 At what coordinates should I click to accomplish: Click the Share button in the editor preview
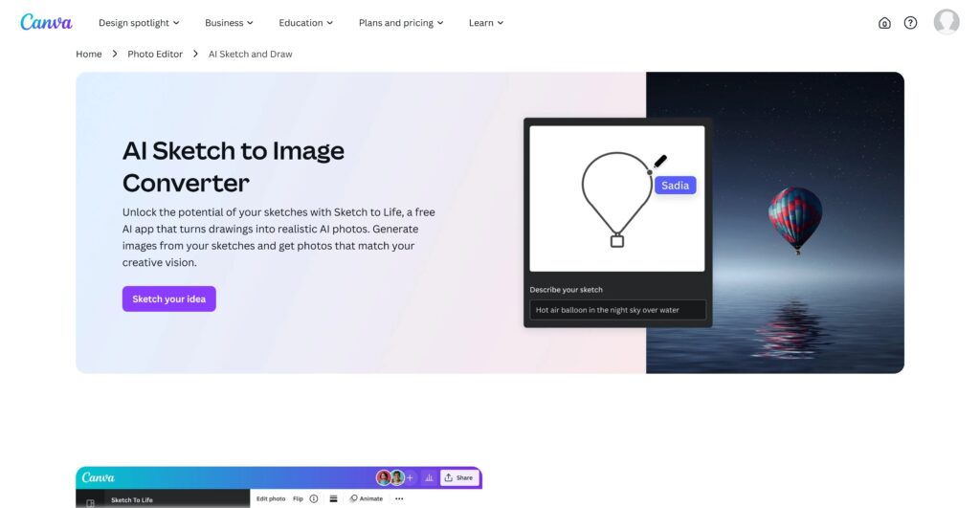coord(459,477)
